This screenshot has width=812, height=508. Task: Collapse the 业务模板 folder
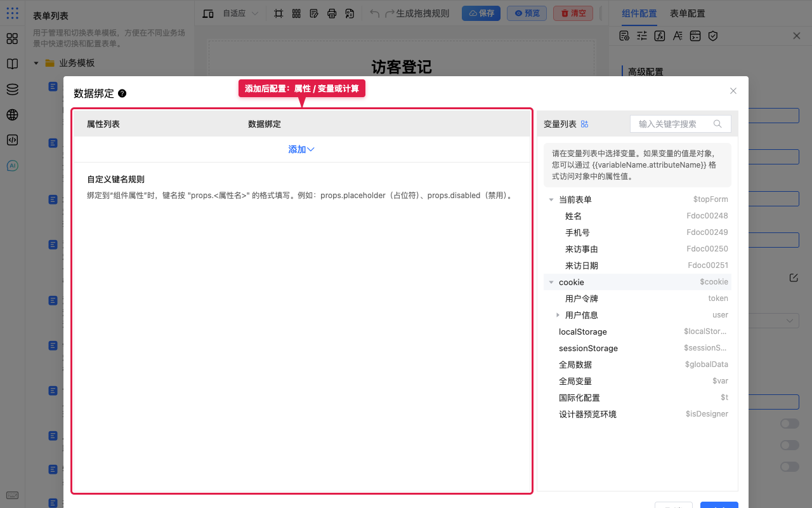36,63
